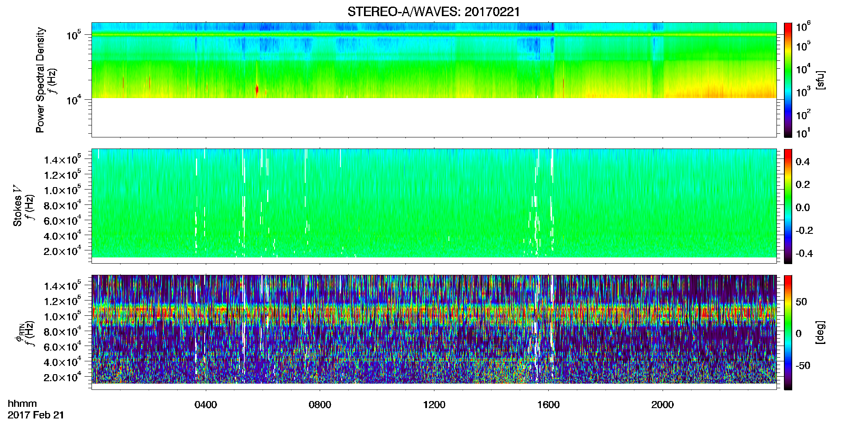Click the [deg] unit label
Screen dimensions: 868x447
pos(820,332)
